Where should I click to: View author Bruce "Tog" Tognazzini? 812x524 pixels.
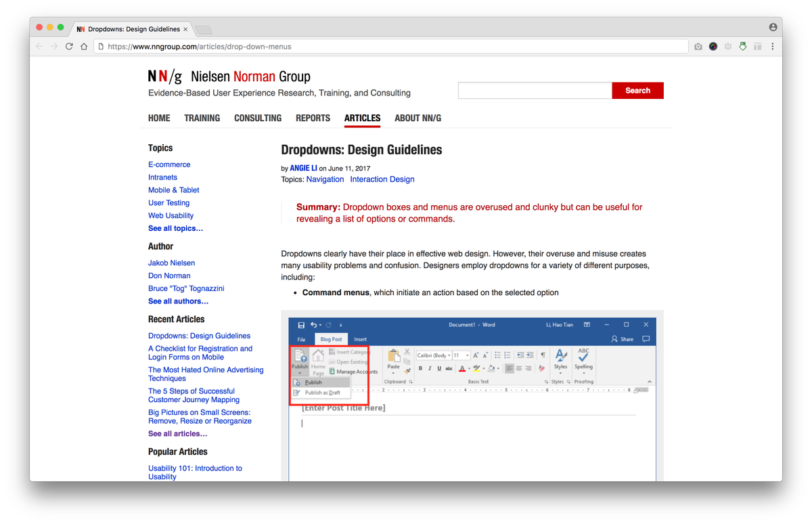pos(186,288)
